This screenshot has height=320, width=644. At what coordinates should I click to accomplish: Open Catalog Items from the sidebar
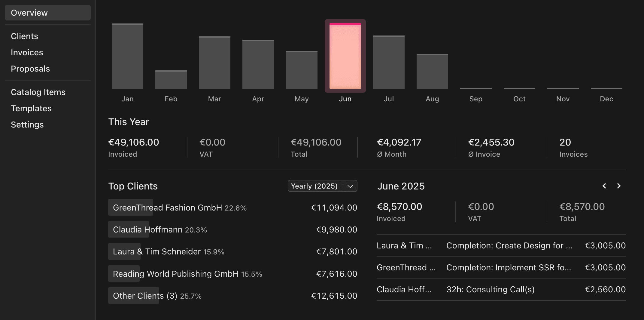coord(38,92)
